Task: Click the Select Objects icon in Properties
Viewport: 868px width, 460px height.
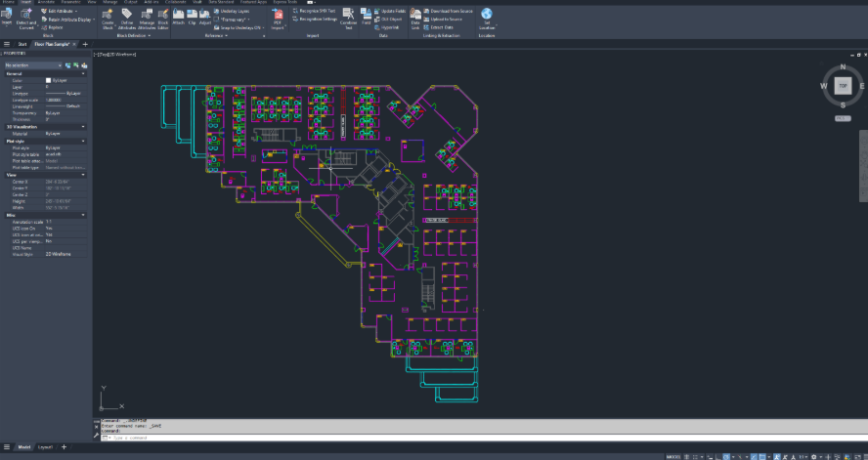Action: click(x=76, y=65)
